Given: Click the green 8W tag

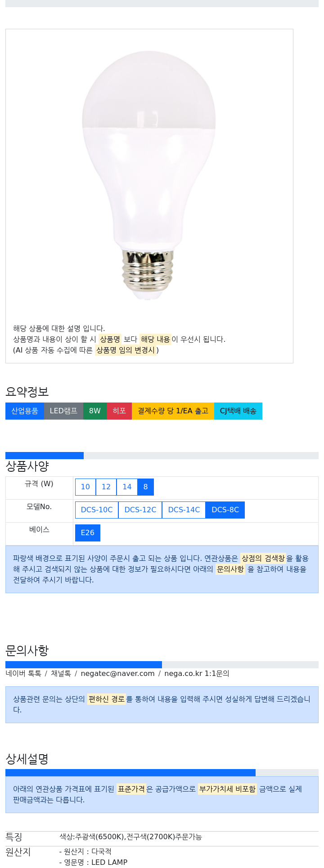Looking at the screenshot, I should [95, 411].
